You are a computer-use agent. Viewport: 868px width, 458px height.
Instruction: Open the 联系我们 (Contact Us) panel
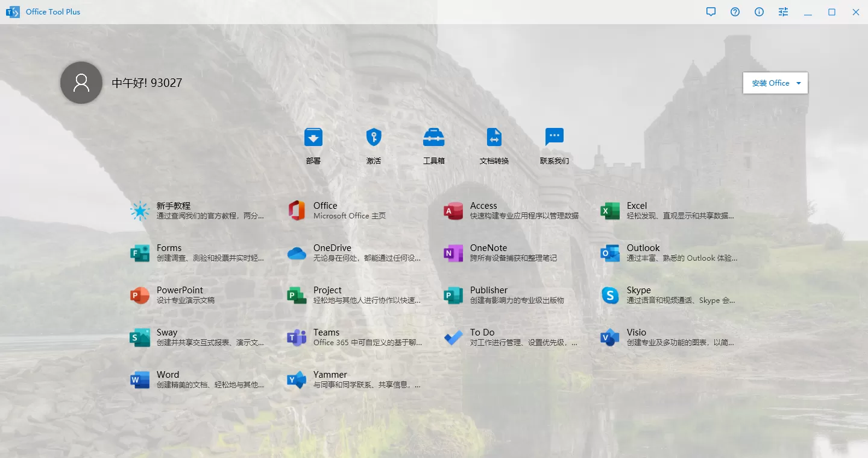pos(555,145)
